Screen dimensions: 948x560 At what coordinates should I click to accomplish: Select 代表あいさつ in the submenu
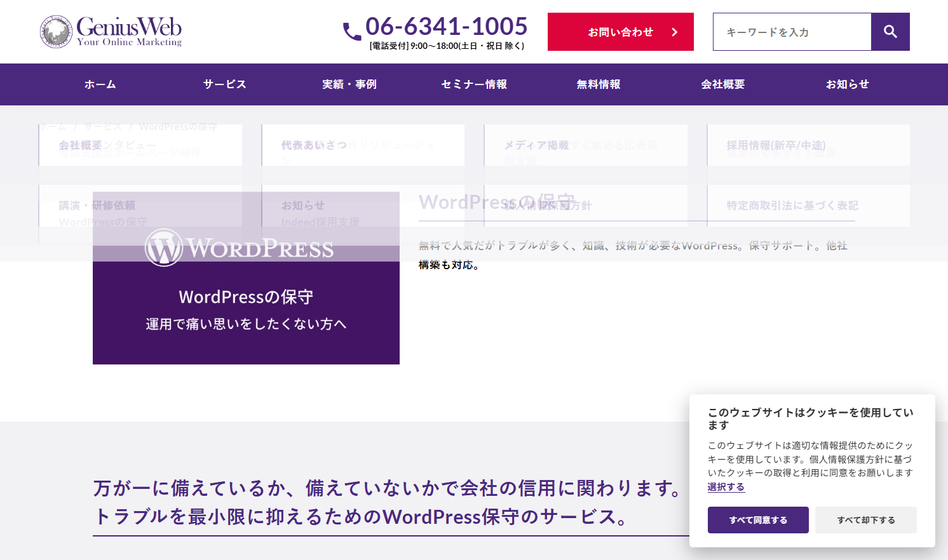(x=363, y=145)
